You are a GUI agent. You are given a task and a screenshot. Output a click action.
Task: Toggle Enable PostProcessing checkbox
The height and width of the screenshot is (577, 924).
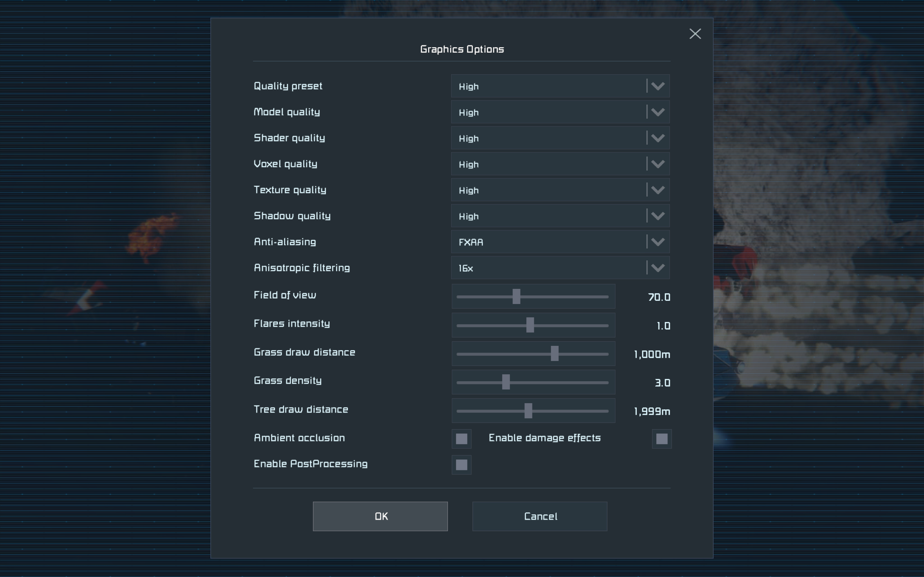[461, 465]
